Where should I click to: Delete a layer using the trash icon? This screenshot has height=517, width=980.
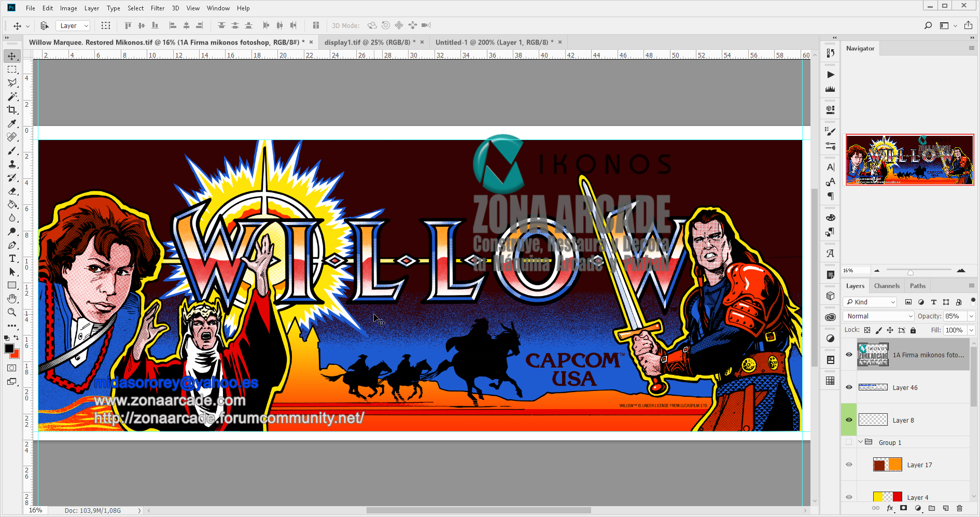[960, 509]
